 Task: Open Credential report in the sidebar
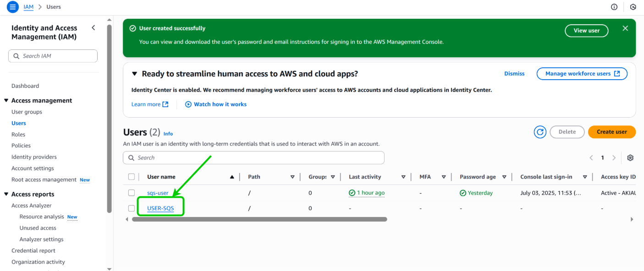33,251
